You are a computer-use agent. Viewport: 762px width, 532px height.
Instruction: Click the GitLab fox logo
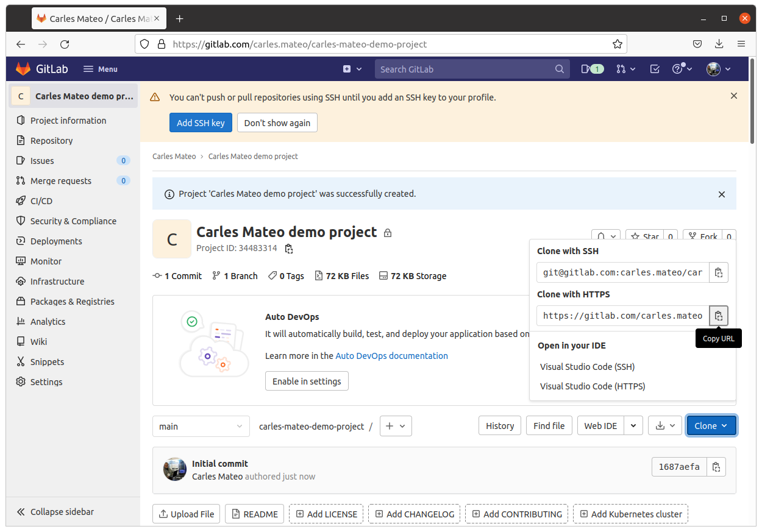coord(23,69)
